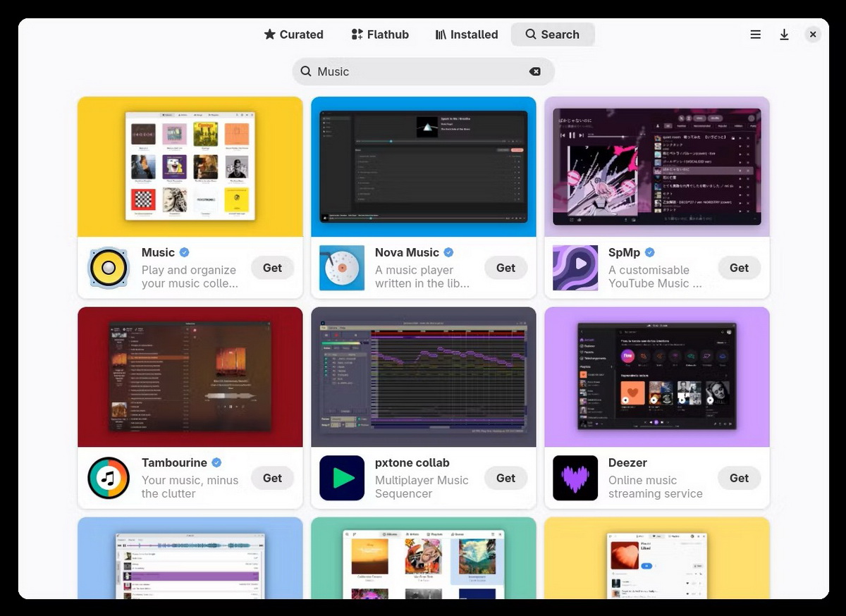Click the books icon on Installed tab

click(441, 35)
